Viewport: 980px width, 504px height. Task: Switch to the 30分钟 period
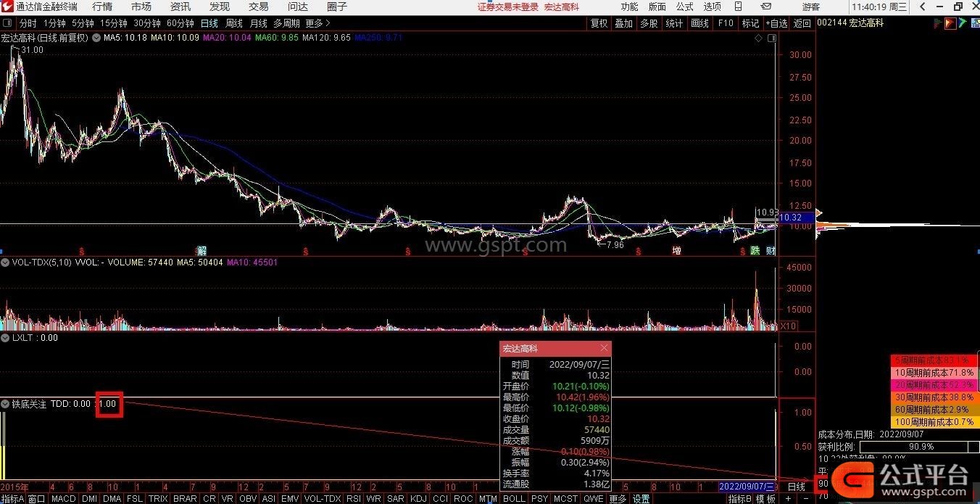(x=147, y=23)
